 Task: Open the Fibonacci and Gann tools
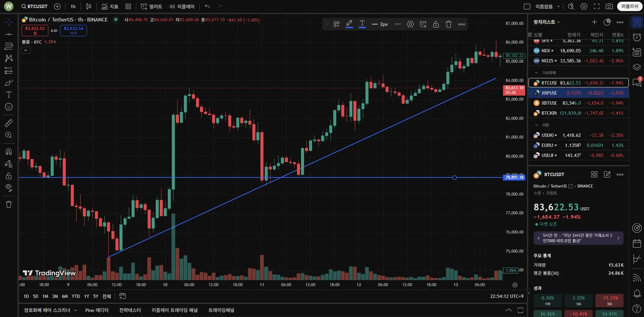pyautogui.click(x=9, y=46)
